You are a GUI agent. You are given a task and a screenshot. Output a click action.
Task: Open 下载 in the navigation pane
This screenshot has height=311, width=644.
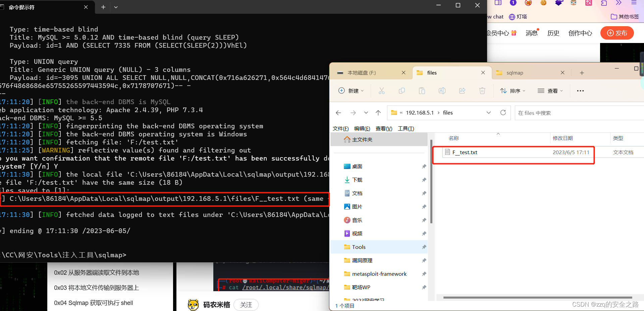pyautogui.click(x=357, y=180)
